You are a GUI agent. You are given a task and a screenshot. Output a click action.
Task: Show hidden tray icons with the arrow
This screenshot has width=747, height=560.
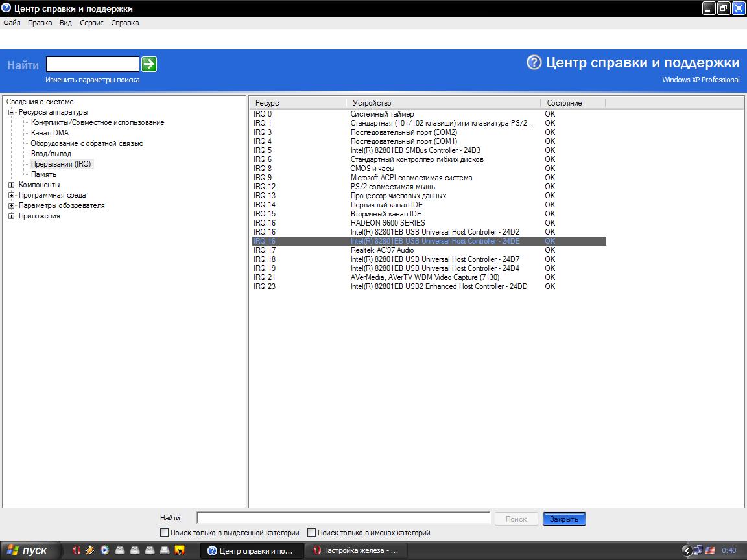pyautogui.click(x=686, y=550)
